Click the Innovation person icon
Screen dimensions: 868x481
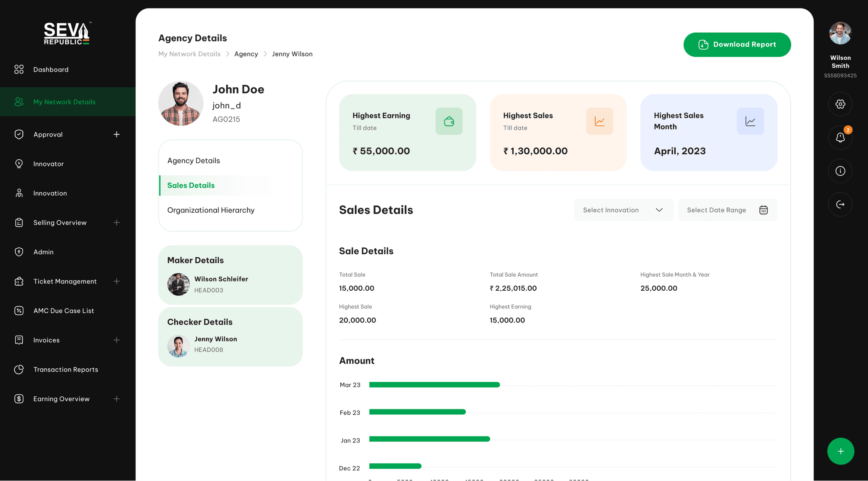pyautogui.click(x=19, y=193)
